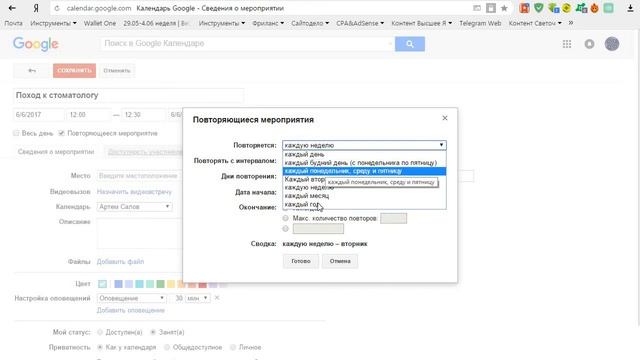Open the red bookmark extension icon

pyautogui.click(x=524, y=8)
